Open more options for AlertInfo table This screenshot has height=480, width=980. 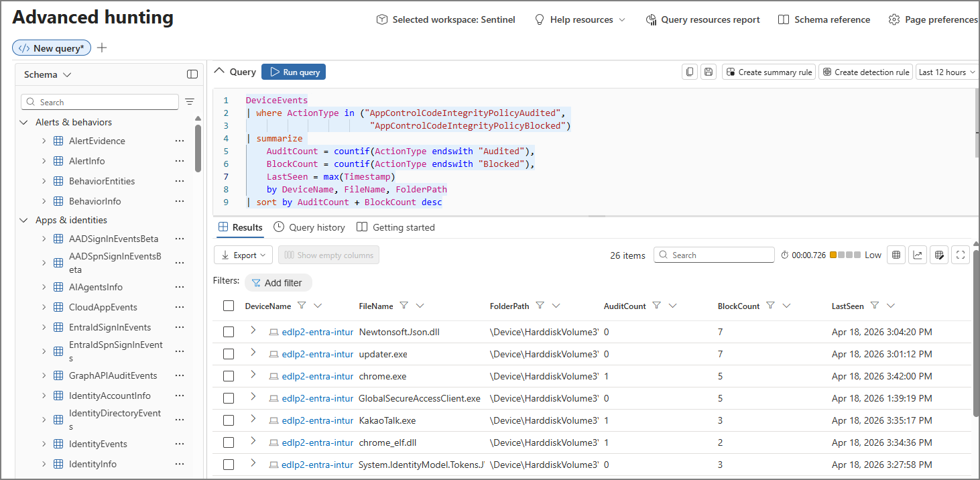pyautogui.click(x=180, y=161)
